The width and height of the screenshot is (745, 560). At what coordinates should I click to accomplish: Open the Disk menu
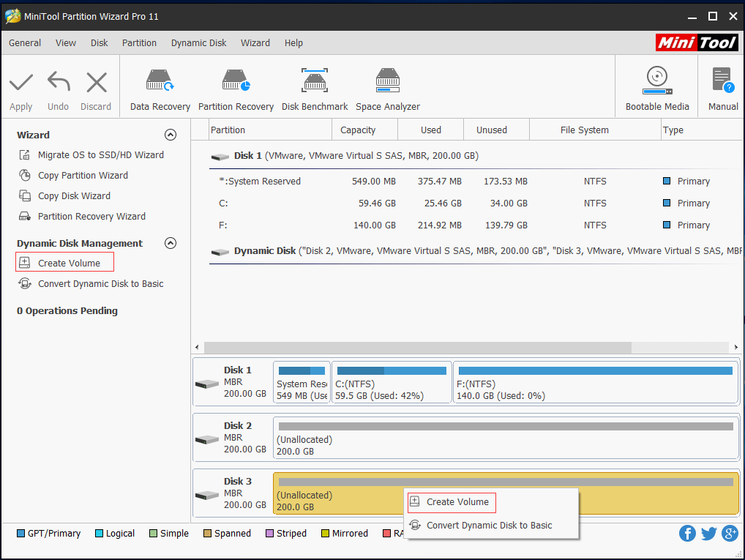(x=100, y=42)
